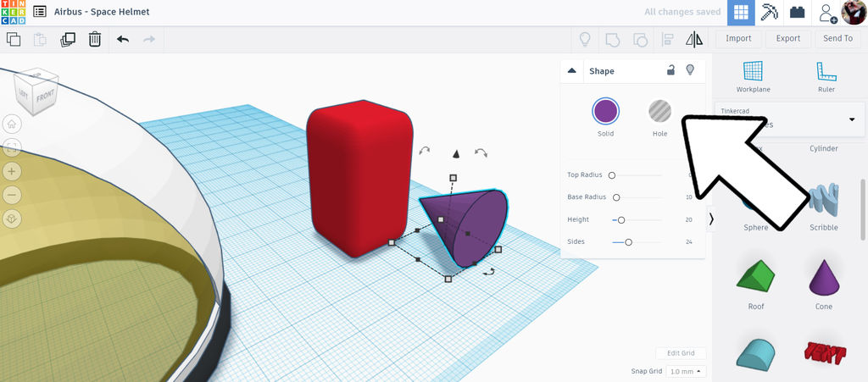868x382 pixels.
Task: Click the Home view icon
Action: (12, 124)
